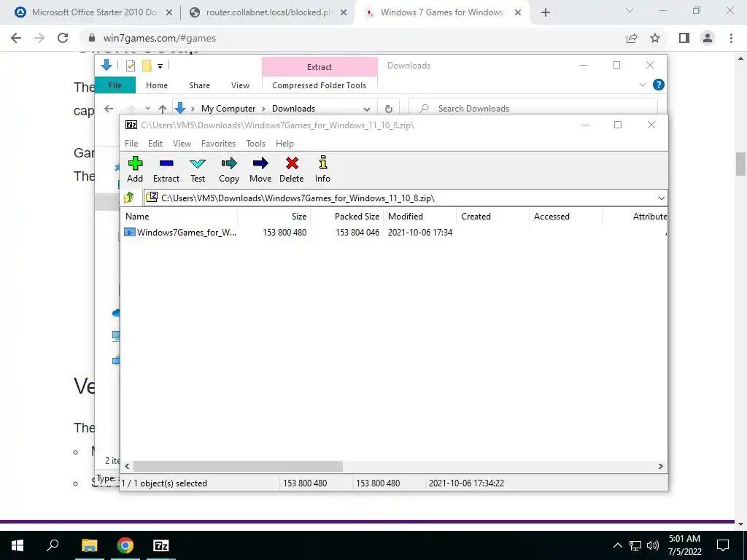Screen dimensions: 747x560
Task: Open Chrome tab search dropdown
Action: (630, 10)
